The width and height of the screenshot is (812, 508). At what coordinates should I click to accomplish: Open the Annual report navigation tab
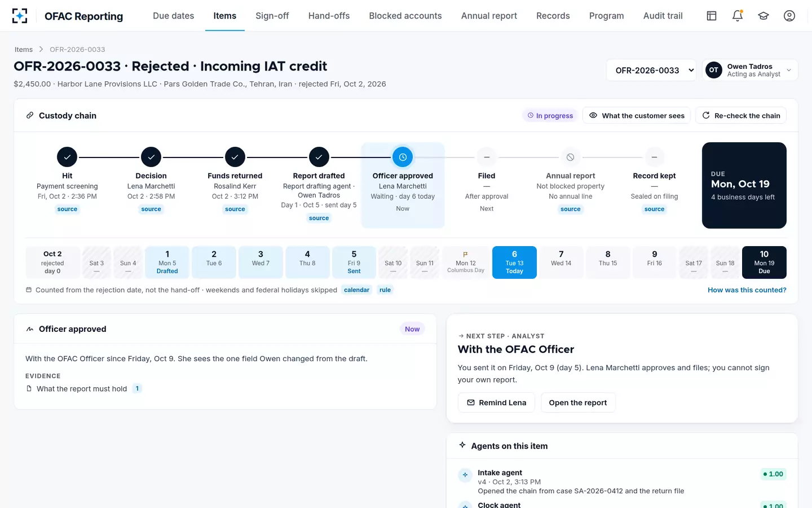[489, 16]
